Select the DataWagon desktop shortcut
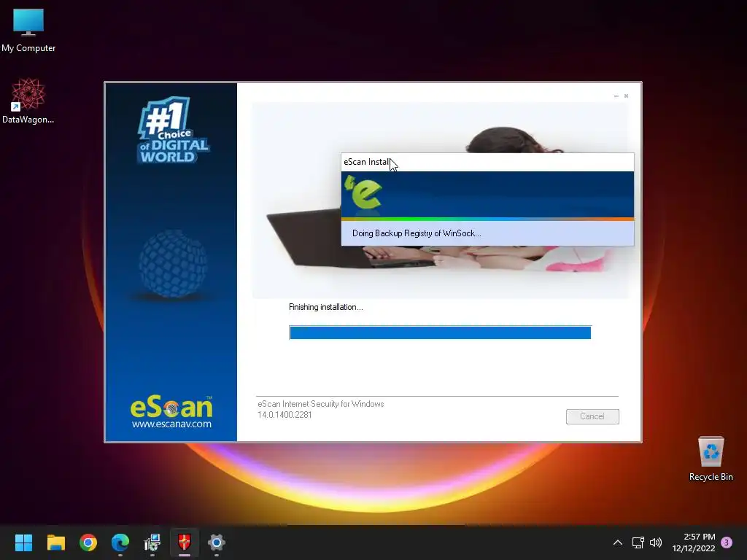 28,101
